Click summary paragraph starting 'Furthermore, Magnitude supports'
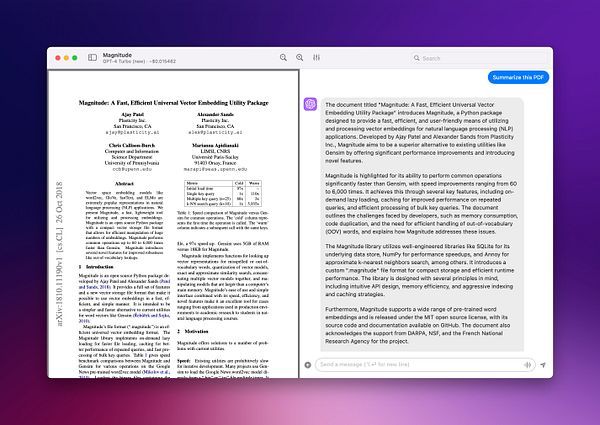 (x=417, y=325)
